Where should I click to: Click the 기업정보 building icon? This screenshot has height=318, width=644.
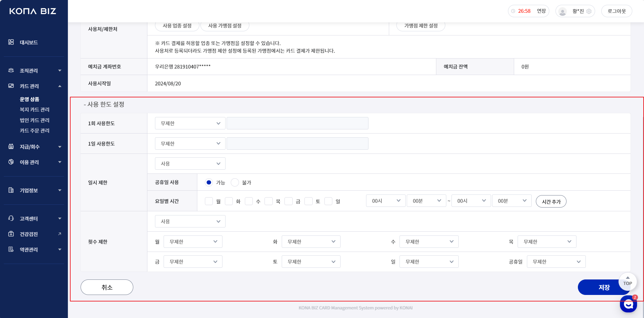coord(11,190)
